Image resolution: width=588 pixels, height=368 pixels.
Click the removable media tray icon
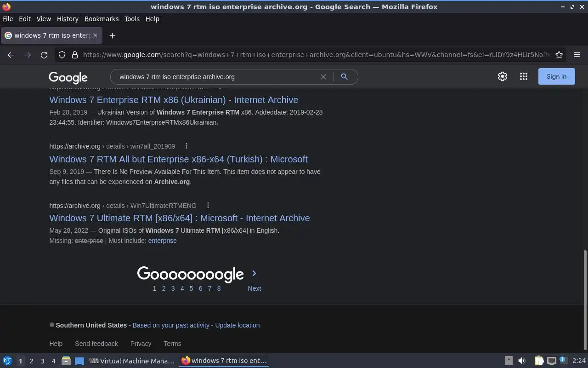(x=509, y=361)
